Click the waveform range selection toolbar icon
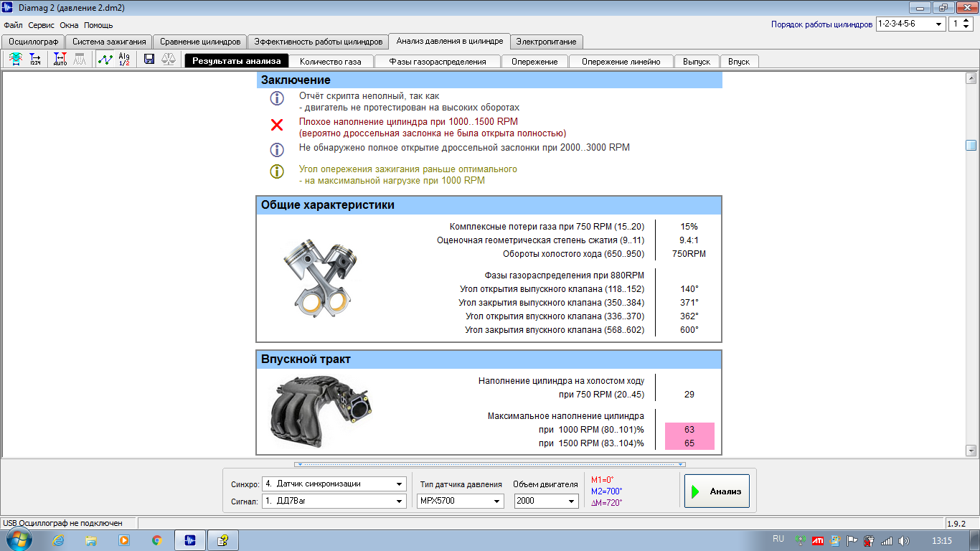This screenshot has height=551, width=980. point(16,60)
